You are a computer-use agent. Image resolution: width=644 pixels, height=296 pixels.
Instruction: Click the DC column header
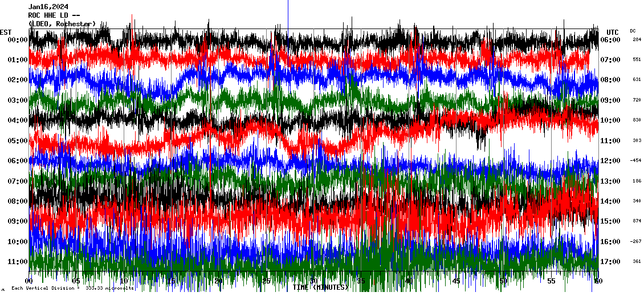(633, 31)
